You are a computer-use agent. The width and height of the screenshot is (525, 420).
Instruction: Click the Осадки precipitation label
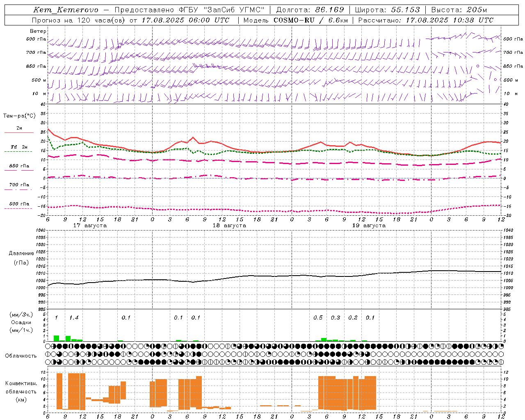click(x=21, y=322)
